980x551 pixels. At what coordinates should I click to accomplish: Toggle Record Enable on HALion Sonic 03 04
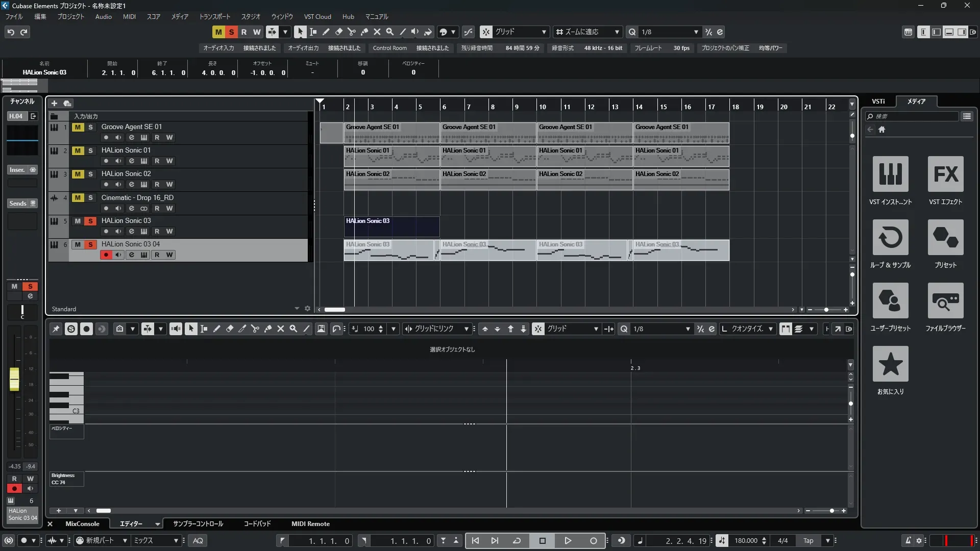(x=106, y=255)
